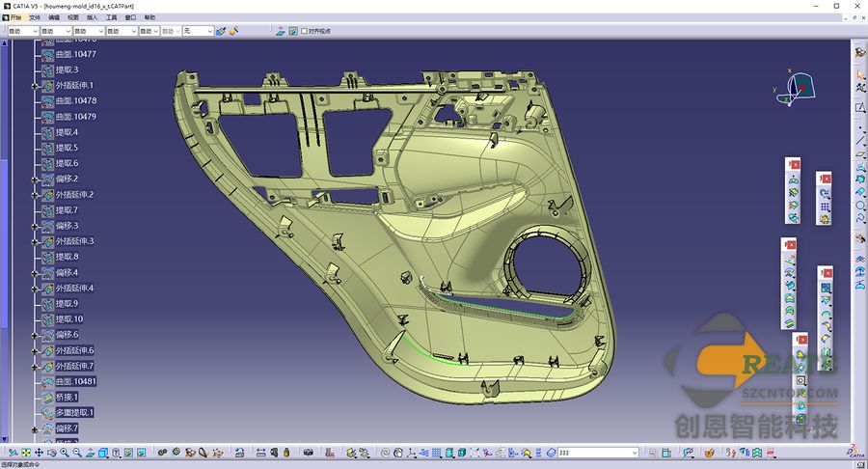Click the Zoom Out magnifier icon
The image size is (868, 469).
[77, 453]
